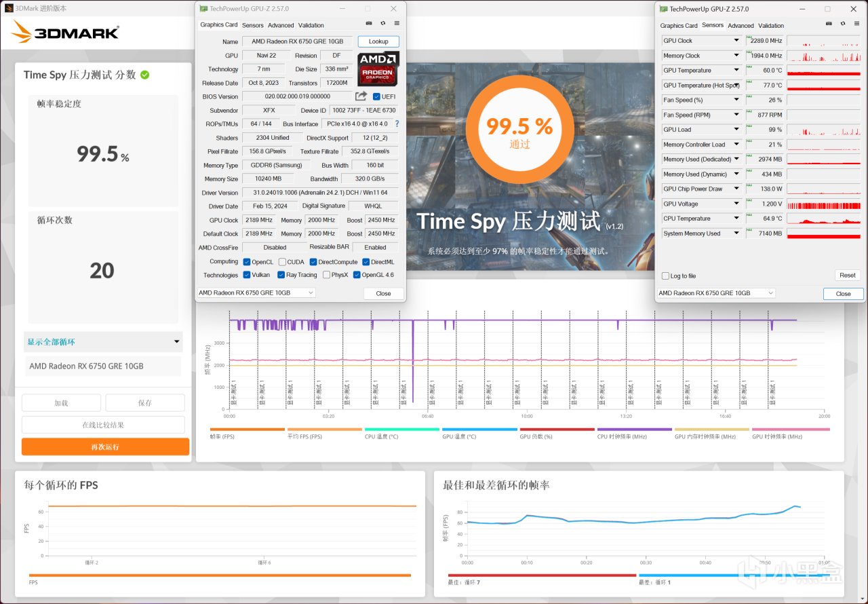Toggle the OpenGL 4.6 checkbox
The image size is (868, 604).
[x=357, y=275]
